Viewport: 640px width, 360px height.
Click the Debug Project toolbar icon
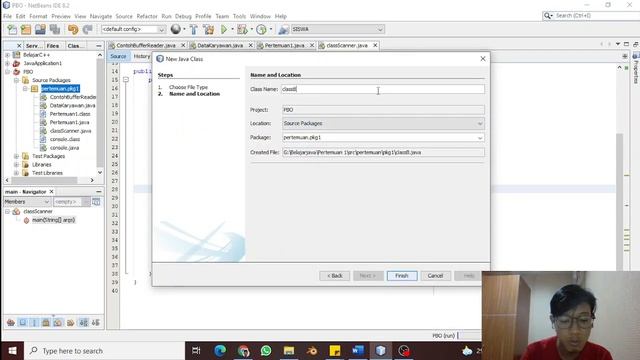tap(242, 29)
